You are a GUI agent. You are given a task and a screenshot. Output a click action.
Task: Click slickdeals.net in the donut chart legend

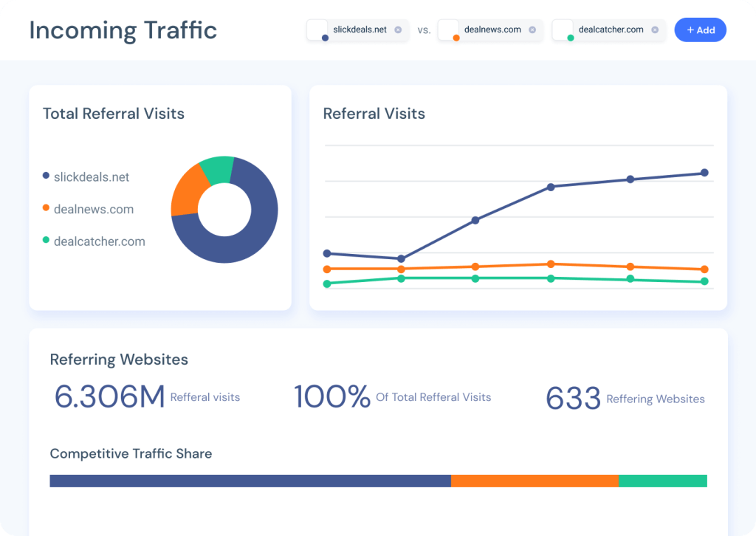92,177
